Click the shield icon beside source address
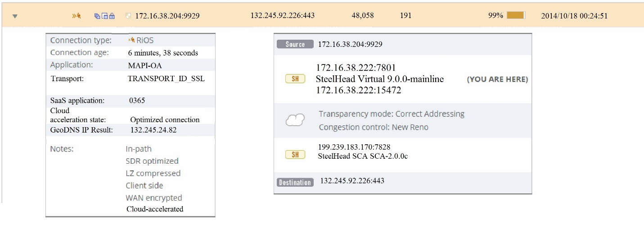644x225 pixels. [129, 16]
